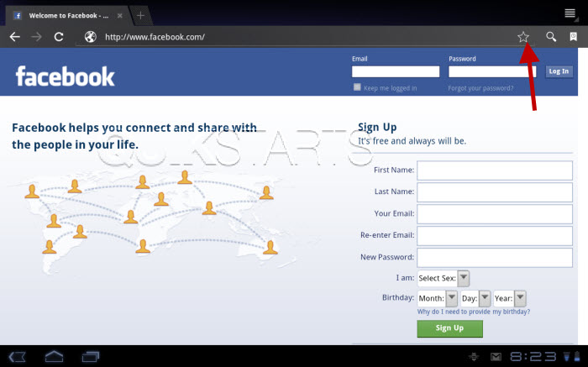Click the green Sign Up button
This screenshot has height=367, width=588.
tap(449, 328)
